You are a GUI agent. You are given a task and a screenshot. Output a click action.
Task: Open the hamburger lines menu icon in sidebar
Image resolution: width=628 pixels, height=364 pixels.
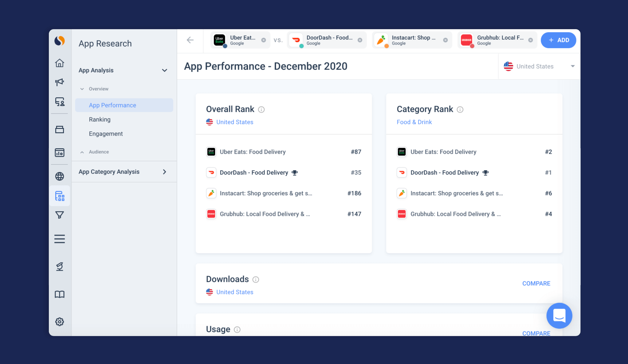tap(60, 239)
